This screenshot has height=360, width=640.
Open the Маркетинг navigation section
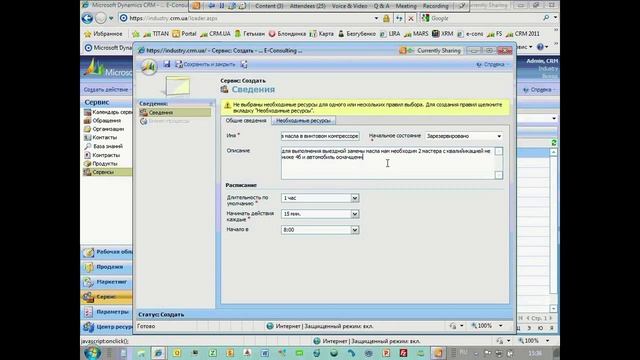(x=107, y=282)
